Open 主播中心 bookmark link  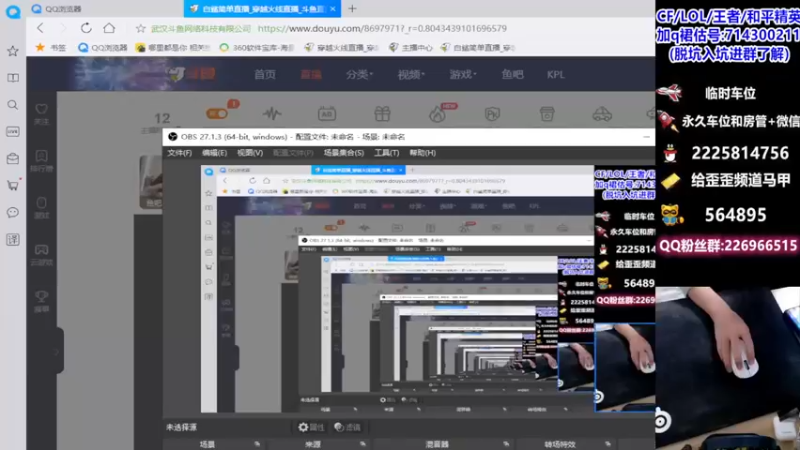pyautogui.click(x=410, y=47)
